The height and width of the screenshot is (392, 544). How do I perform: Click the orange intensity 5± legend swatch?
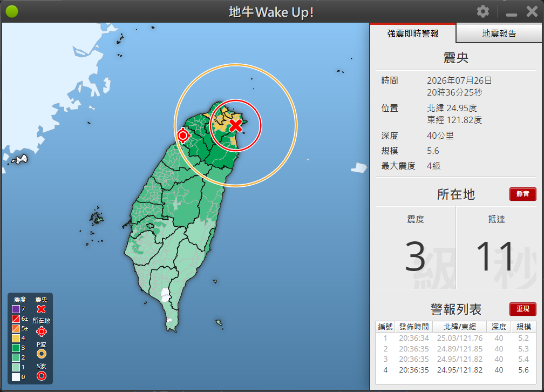[x=16, y=328]
